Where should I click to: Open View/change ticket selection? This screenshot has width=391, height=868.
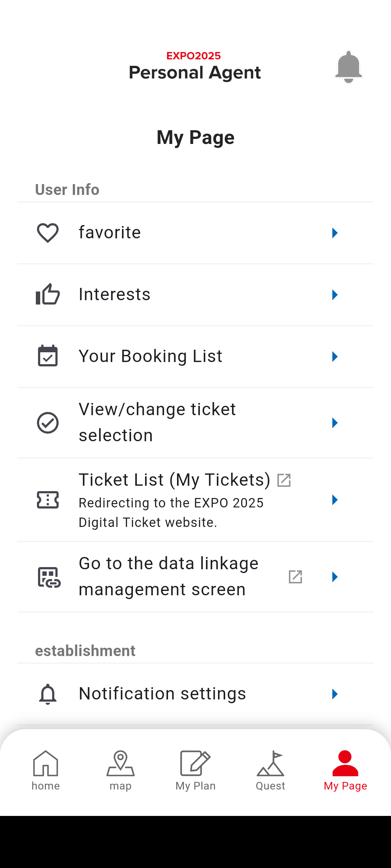[x=195, y=423]
